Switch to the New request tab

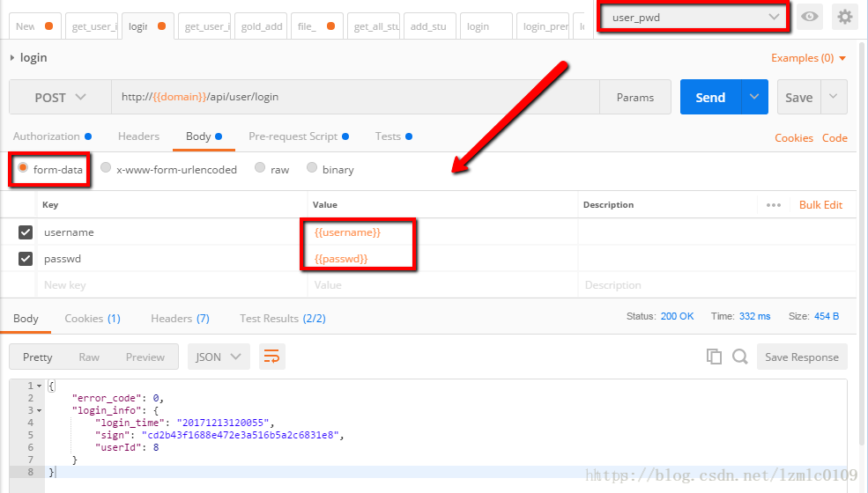[35, 26]
